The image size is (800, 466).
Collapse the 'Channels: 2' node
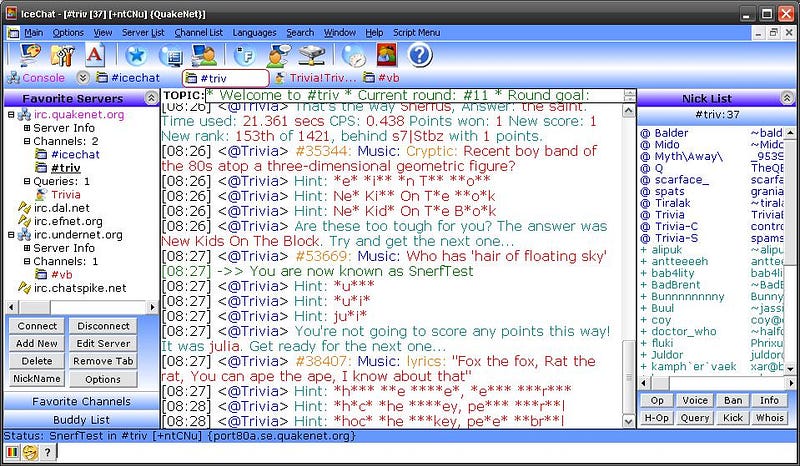coord(28,141)
